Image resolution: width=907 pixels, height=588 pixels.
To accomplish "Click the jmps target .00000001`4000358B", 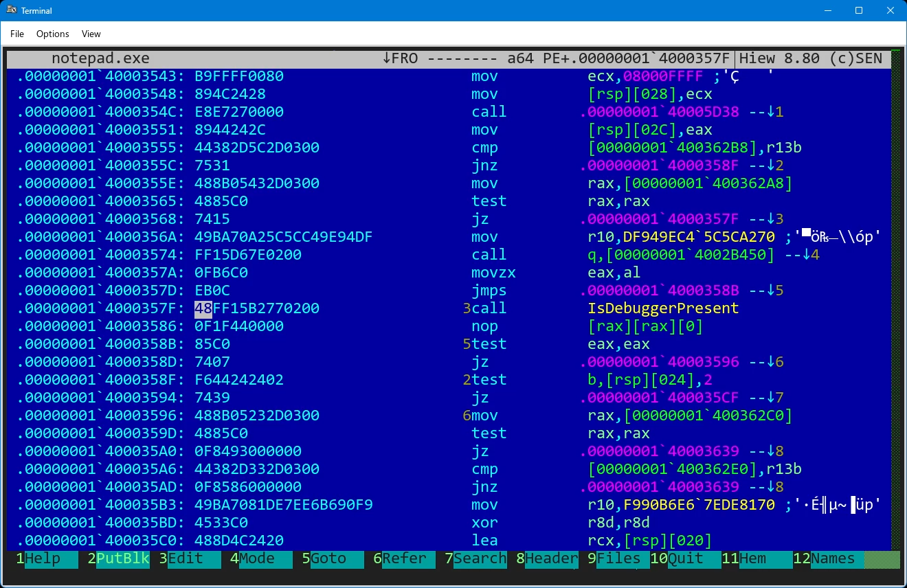I will click(660, 291).
